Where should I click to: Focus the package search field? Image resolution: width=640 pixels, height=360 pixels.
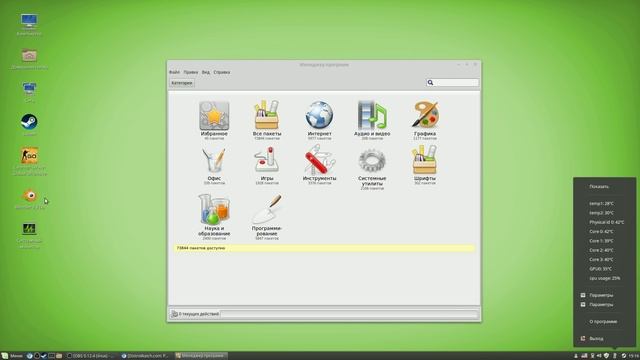point(452,82)
